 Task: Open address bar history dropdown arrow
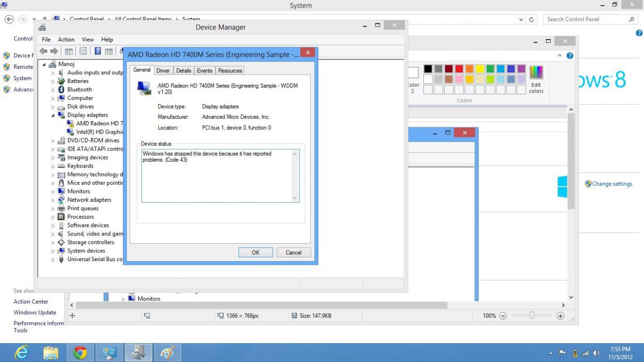click(x=521, y=20)
